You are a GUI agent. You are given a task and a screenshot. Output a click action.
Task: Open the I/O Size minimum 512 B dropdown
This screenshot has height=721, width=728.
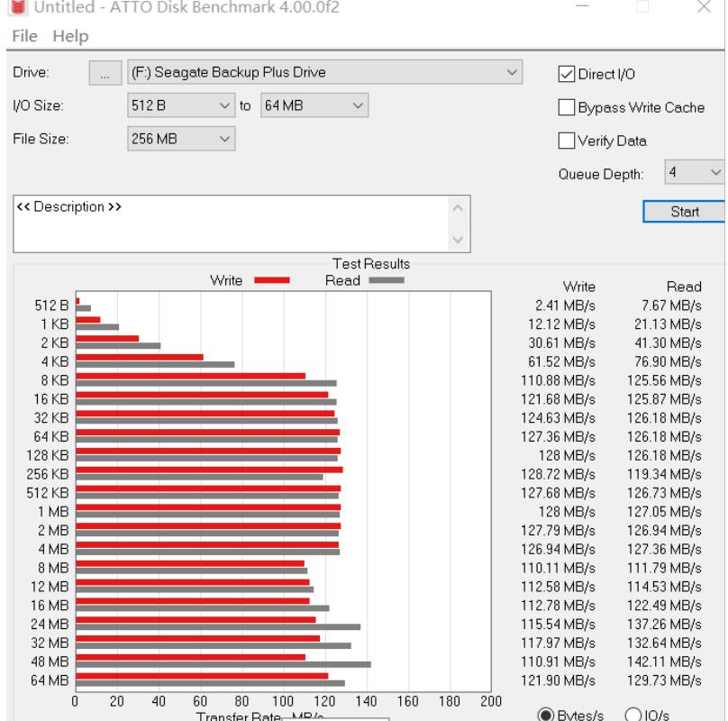tap(181, 105)
